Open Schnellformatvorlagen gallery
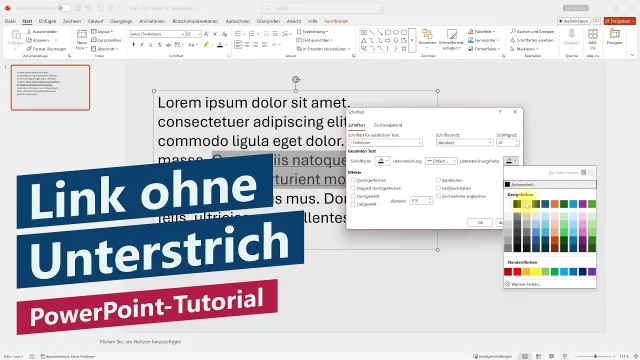 (451, 39)
